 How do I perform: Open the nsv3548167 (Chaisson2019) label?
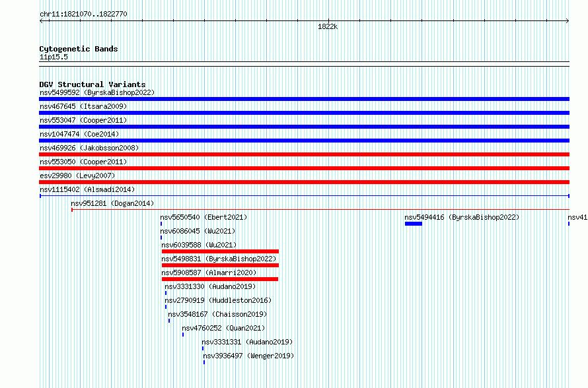(217, 314)
